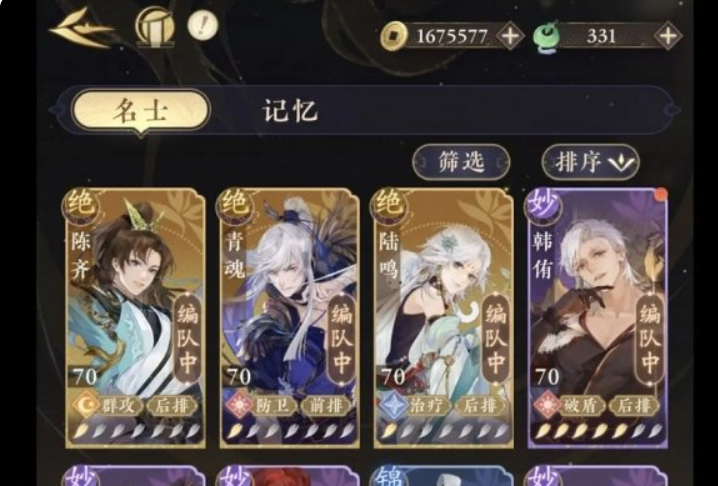This screenshot has width=718, height=486.
Task: Add more green jade with plus button
Action: tap(668, 35)
